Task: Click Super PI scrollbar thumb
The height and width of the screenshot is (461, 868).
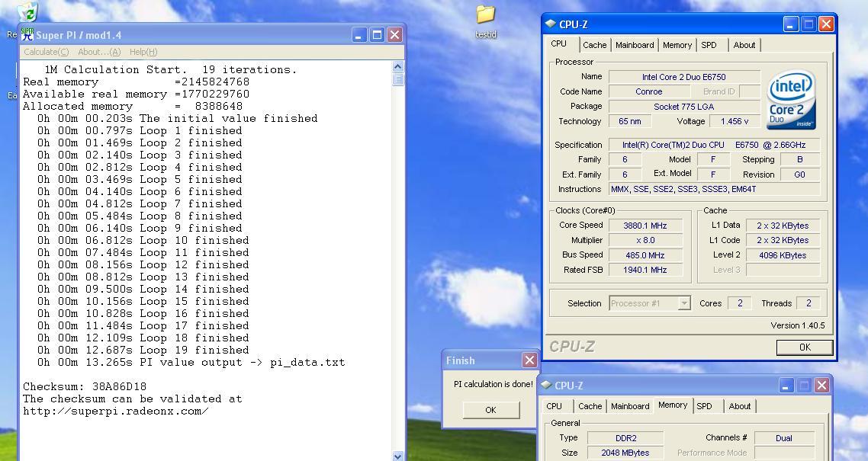Action: (x=397, y=79)
